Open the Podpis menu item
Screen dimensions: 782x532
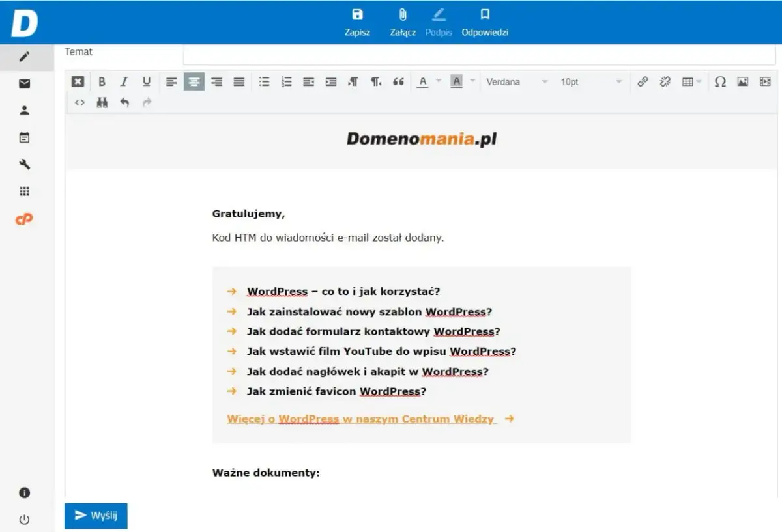coord(439,21)
